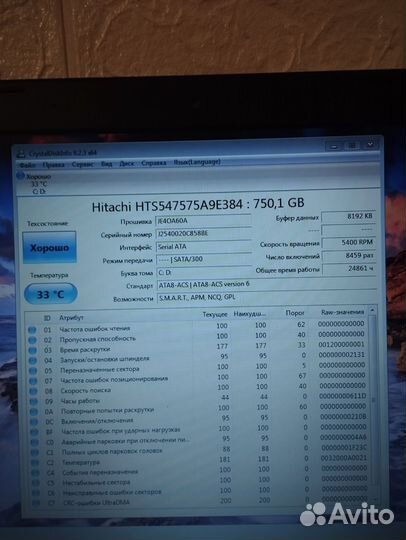The image size is (406, 540).
Task: Select the Хорошо 33 °C C: D: disk entry
Action: (x=34, y=184)
